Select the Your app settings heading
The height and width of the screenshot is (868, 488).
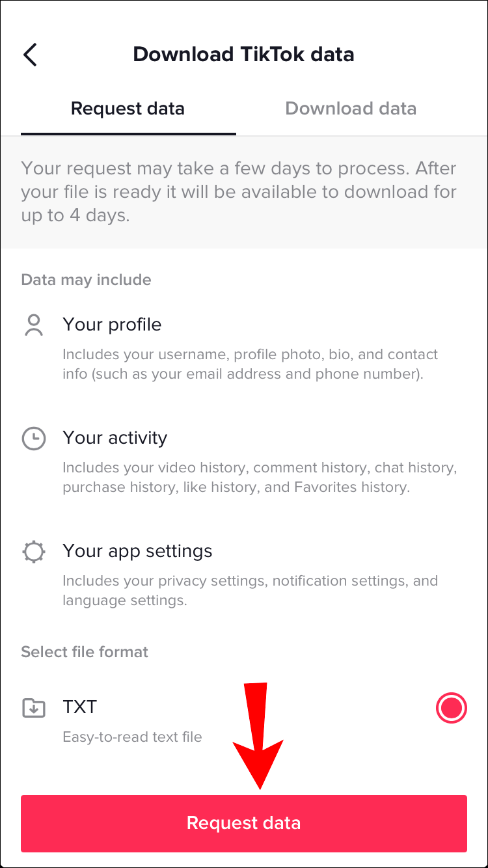coord(137,551)
